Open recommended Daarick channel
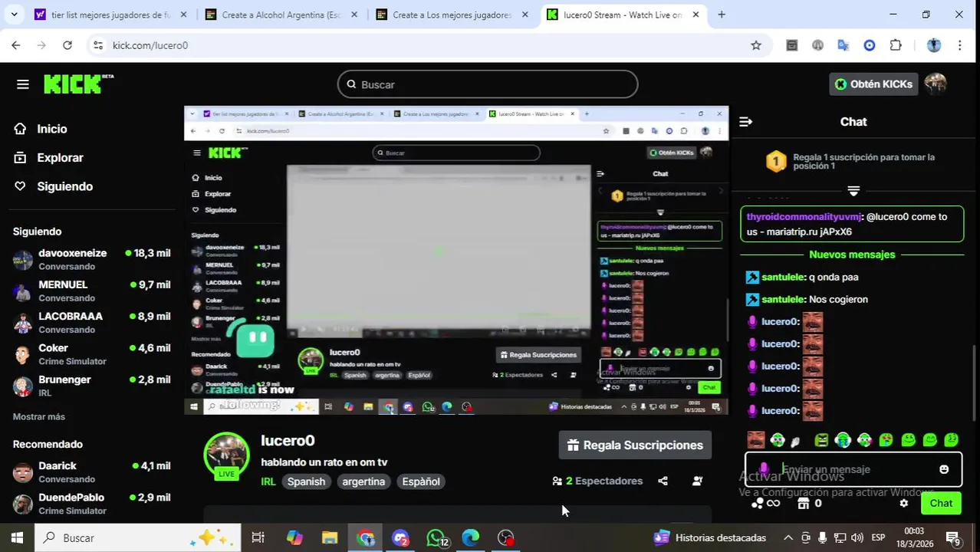Screen dimensions: 980x552 pyautogui.click(x=91, y=472)
